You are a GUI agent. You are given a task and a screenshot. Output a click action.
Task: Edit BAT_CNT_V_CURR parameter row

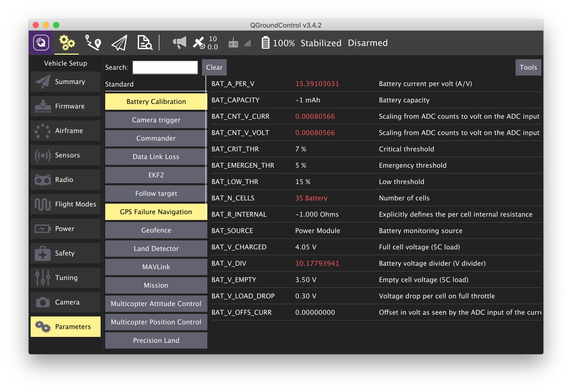pyautogui.click(x=376, y=116)
